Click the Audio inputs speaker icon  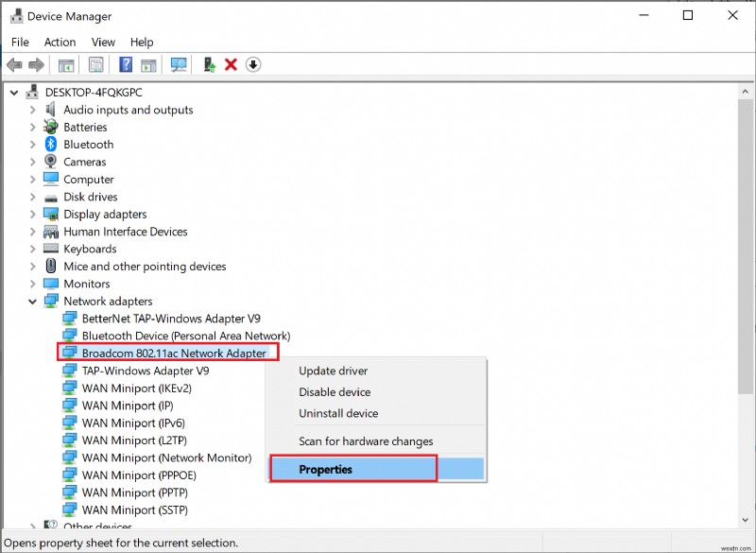(51, 110)
